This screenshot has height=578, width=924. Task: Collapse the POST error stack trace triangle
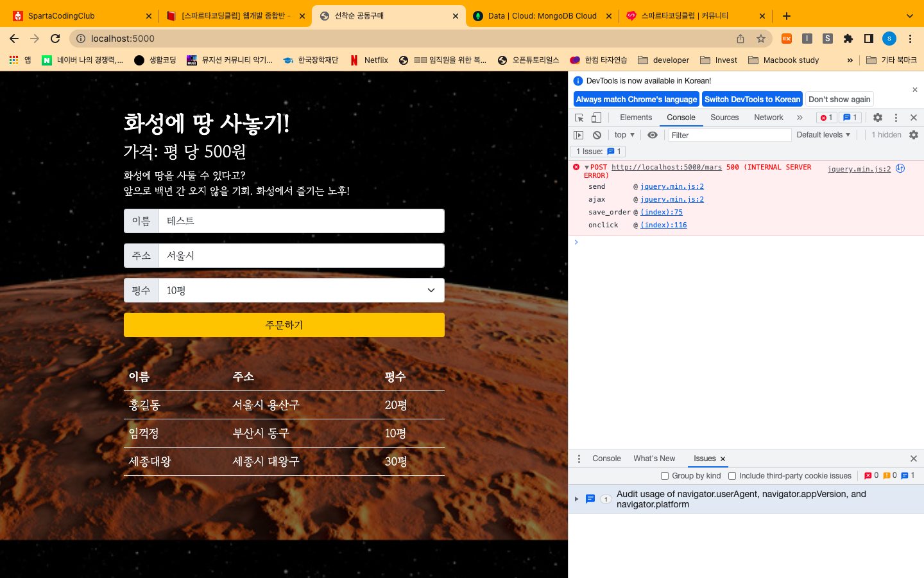pos(586,168)
